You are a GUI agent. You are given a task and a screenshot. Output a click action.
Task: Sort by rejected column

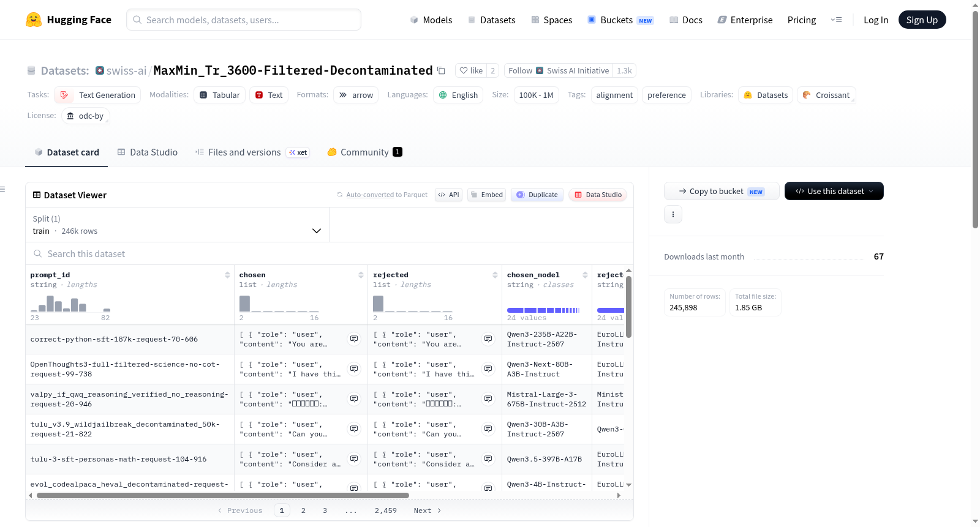[x=495, y=275]
